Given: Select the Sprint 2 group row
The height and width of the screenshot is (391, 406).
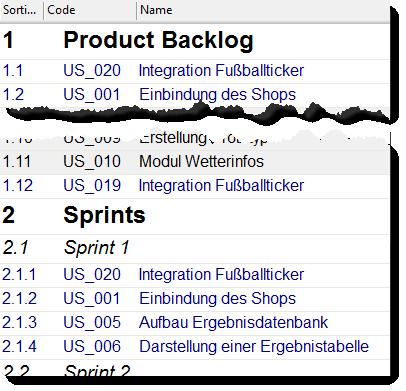Looking at the screenshot, I should click(195, 369).
